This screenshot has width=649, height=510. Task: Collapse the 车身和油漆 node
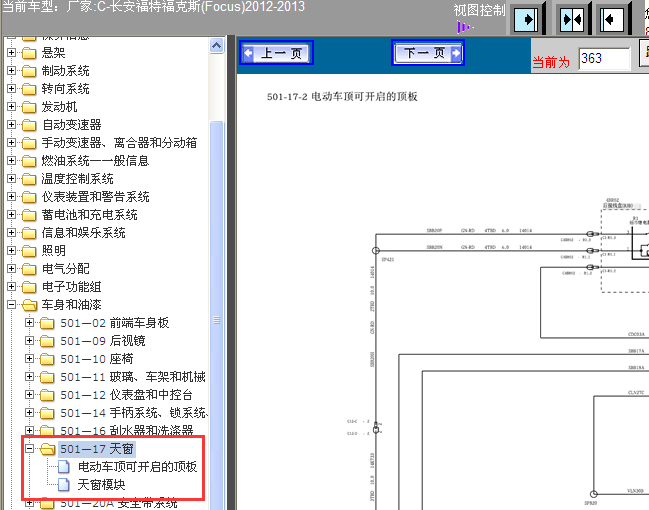coord(12,305)
